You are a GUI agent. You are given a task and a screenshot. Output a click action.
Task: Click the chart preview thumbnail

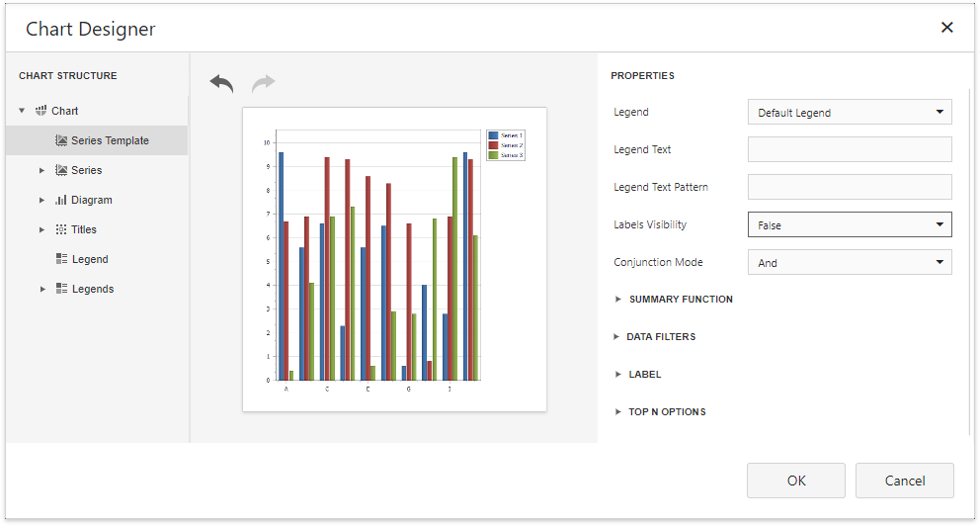(394, 259)
